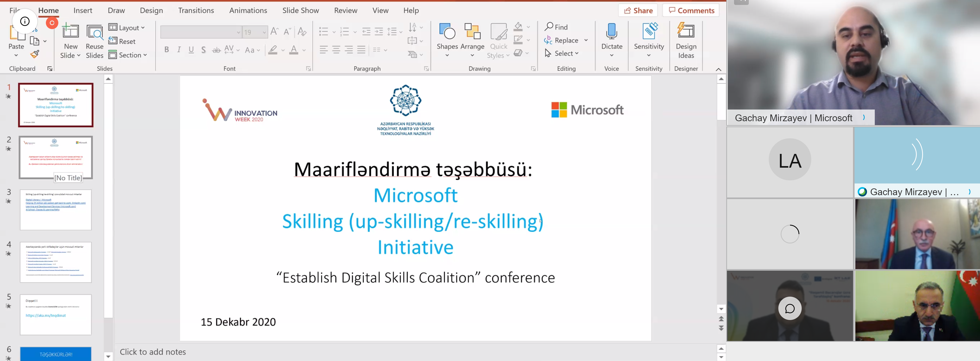Image resolution: width=980 pixels, height=361 pixels.
Task: Click Decrease List Level icon
Action: pos(366,32)
